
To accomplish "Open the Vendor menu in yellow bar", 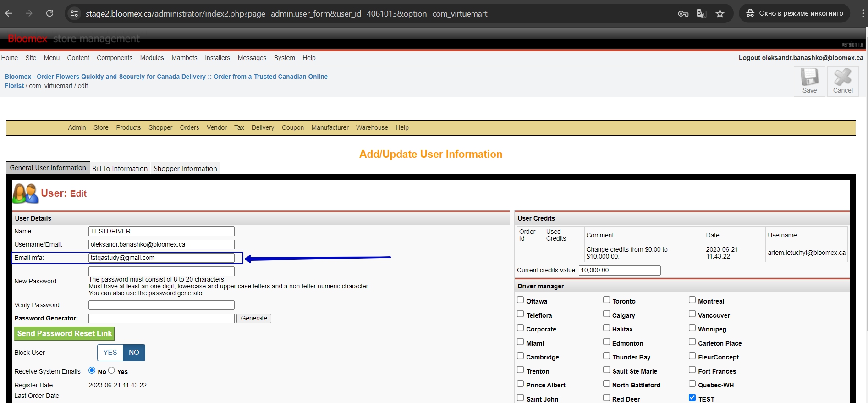I will click(217, 127).
